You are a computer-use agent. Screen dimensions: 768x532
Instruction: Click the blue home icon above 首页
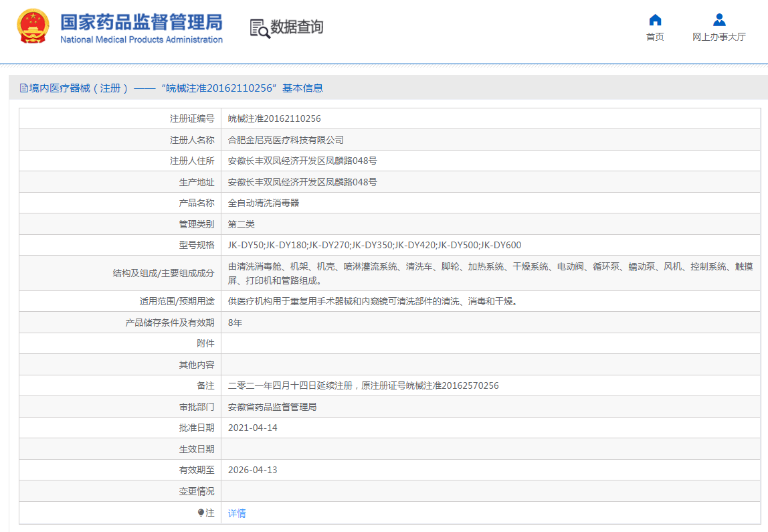click(x=655, y=19)
